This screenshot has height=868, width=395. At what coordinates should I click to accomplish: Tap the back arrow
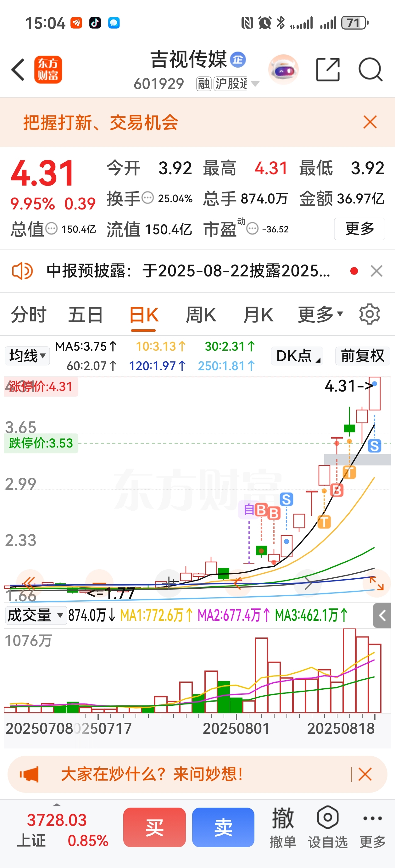18,70
